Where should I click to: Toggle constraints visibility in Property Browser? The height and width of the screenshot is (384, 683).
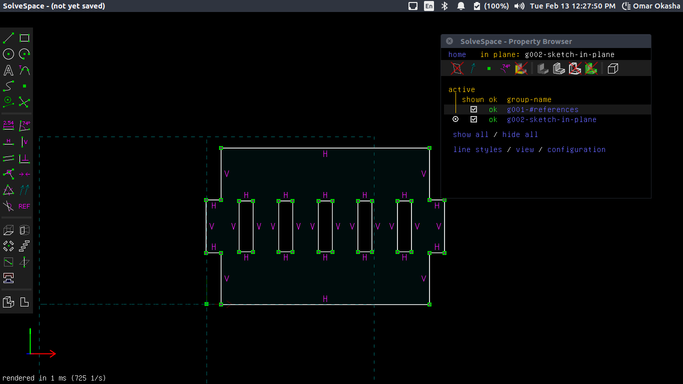pos(505,68)
